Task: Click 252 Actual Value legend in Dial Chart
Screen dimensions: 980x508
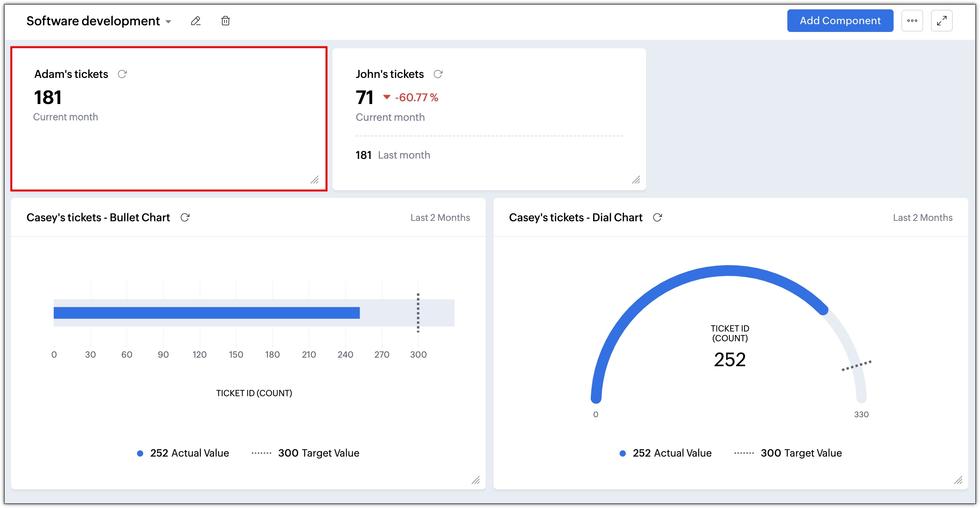Action: [666, 453]
